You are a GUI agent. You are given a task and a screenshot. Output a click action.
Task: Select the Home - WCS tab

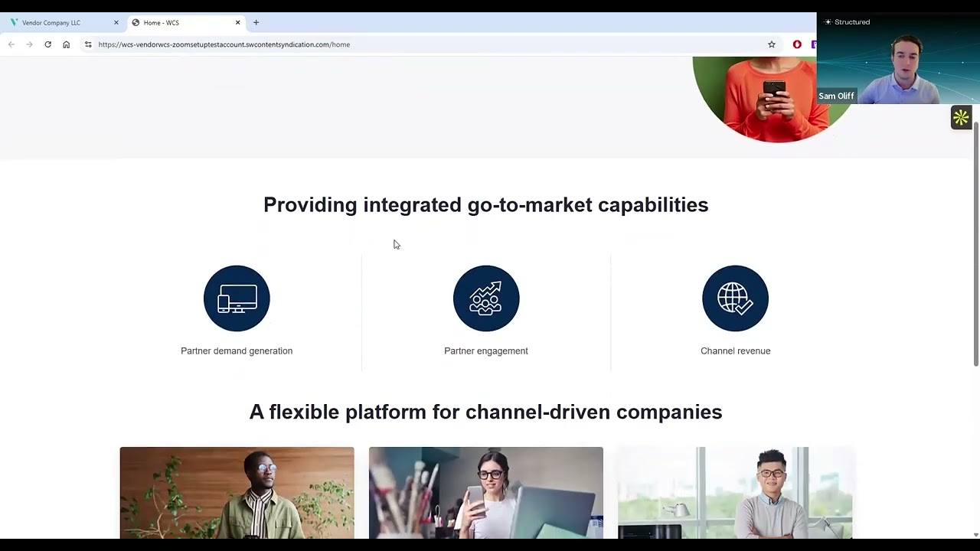pos(184,23)
